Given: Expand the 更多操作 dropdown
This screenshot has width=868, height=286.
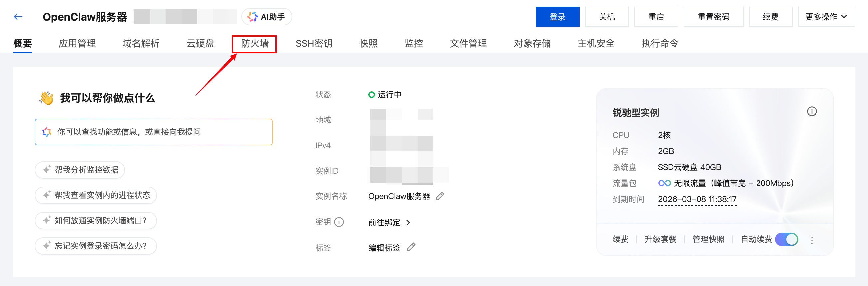Looking at the screenshot, I should click(x=826, y=17).
